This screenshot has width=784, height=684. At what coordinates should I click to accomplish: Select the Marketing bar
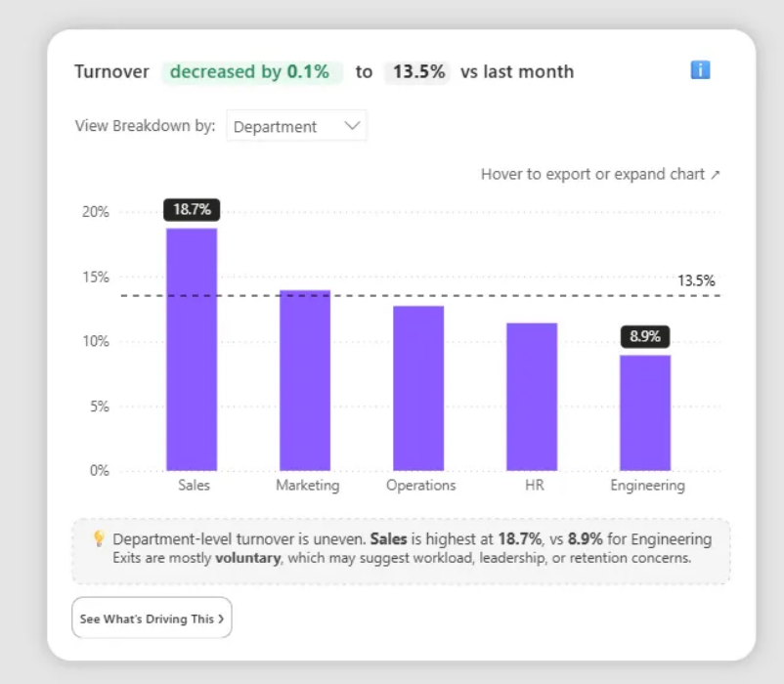305,380
